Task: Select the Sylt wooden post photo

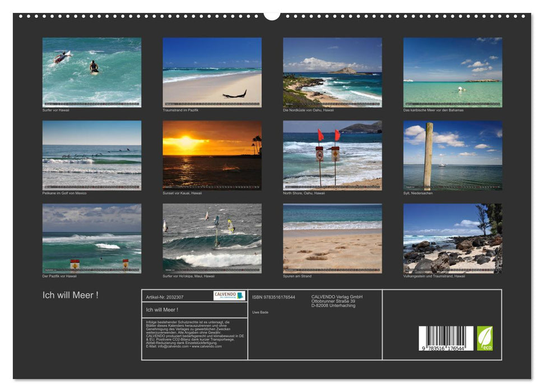Action: coord(453,155)
